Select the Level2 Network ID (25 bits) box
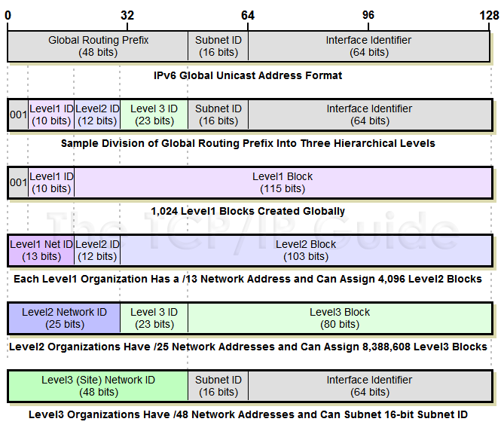Image resolution: width=504 pixels, height=437 pixels. pos(64,318)
